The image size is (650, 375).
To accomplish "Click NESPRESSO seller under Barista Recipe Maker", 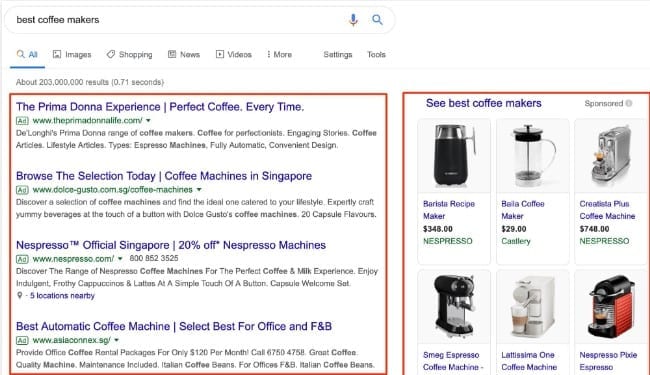I will tap(448, 241).
